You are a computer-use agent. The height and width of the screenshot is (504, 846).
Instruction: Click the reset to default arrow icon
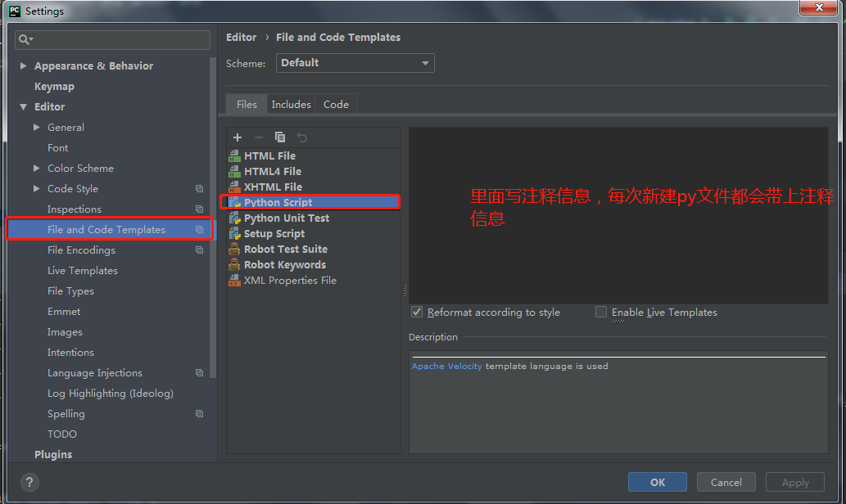[302, 137]
